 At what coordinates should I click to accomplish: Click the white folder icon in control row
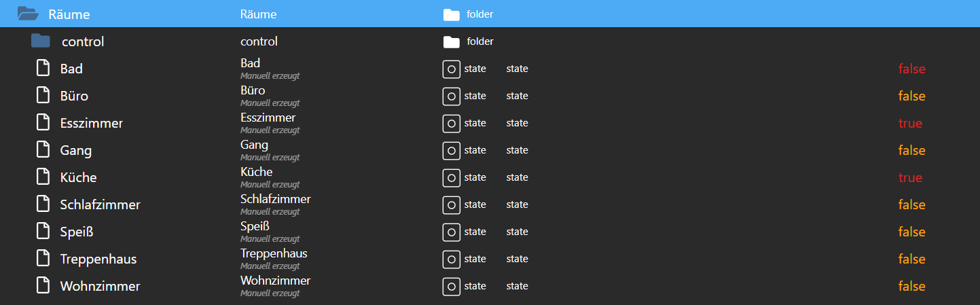click(x=452, y=41)
